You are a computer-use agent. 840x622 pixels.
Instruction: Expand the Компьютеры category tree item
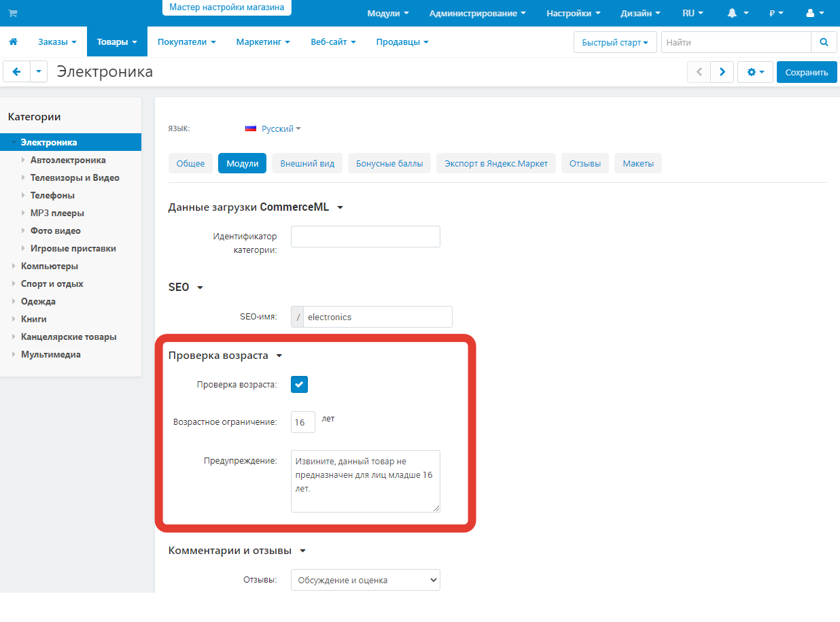click(14, 266)
